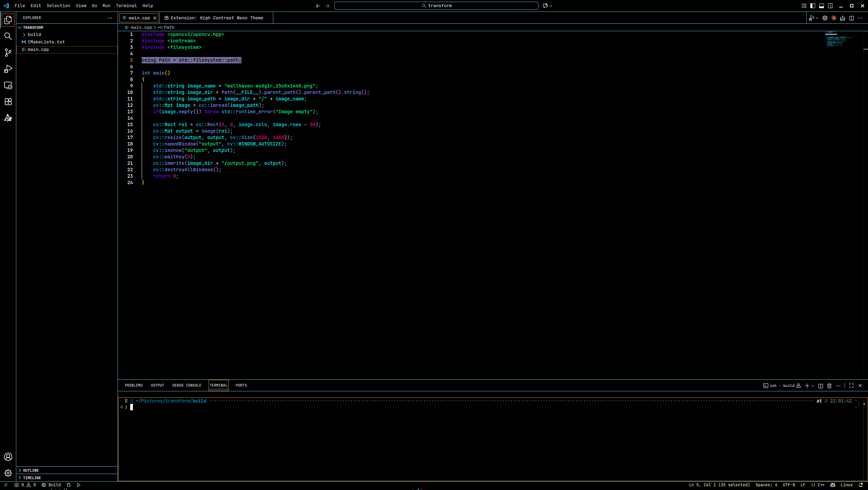Expand the OUTLINE section
The height and width of the screenshot is (490, 868).
tap(31, 470)
